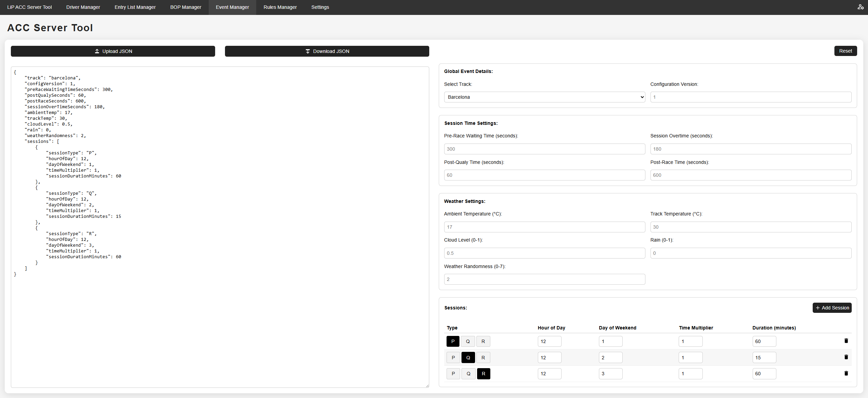Click the "preRaceWaitingTimeSeconds": 300 JSON line
The width and height of the screenshot is (868, 398).
pos(69,90)
